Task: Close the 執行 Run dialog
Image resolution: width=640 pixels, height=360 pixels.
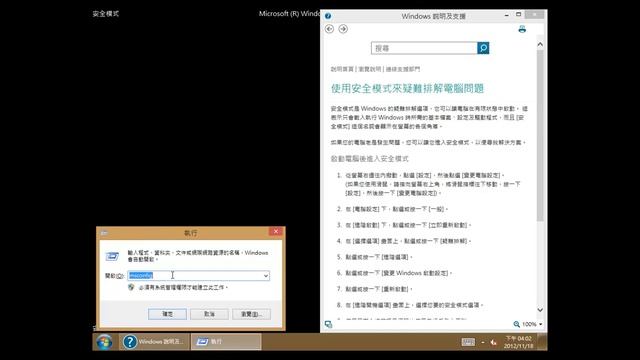Action: coord(276,231)
